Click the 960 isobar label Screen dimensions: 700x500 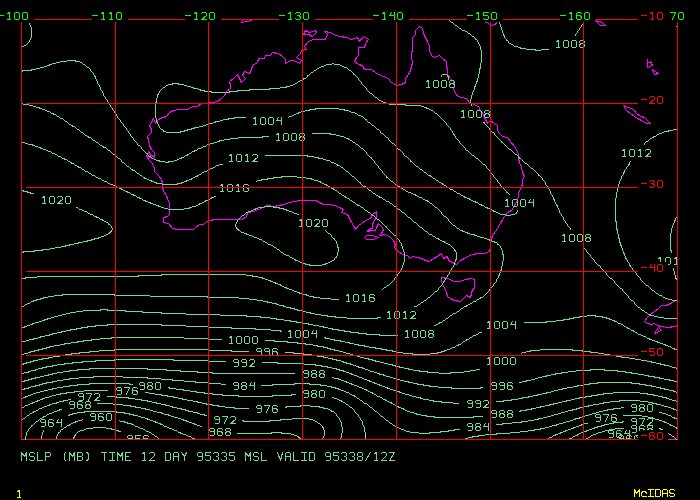point(102,417)
